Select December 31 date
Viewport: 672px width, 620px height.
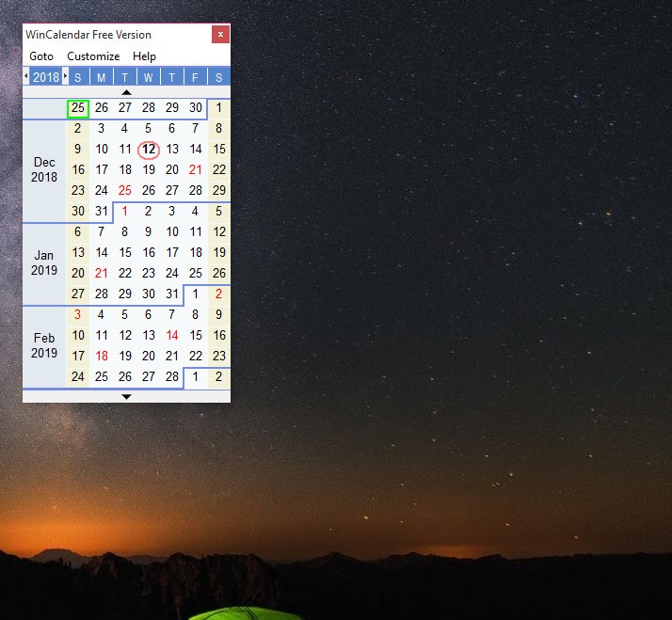pos(101,211)
